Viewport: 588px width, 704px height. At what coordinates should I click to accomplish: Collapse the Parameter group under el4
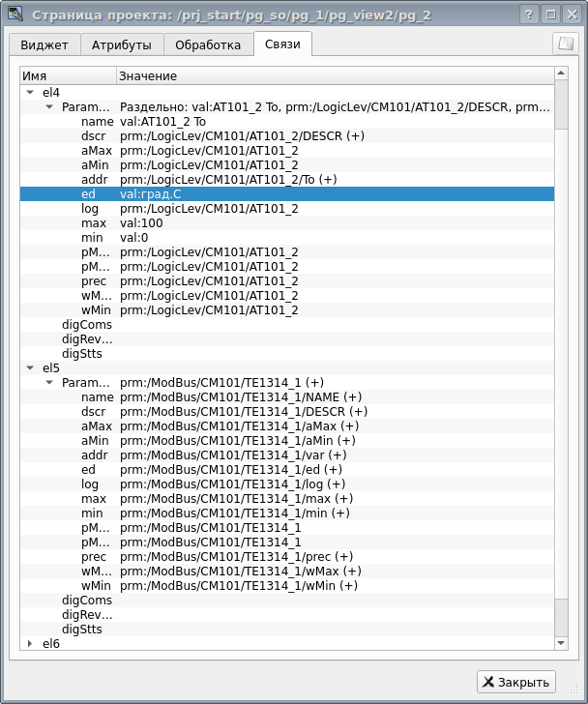tap(49, 107)
